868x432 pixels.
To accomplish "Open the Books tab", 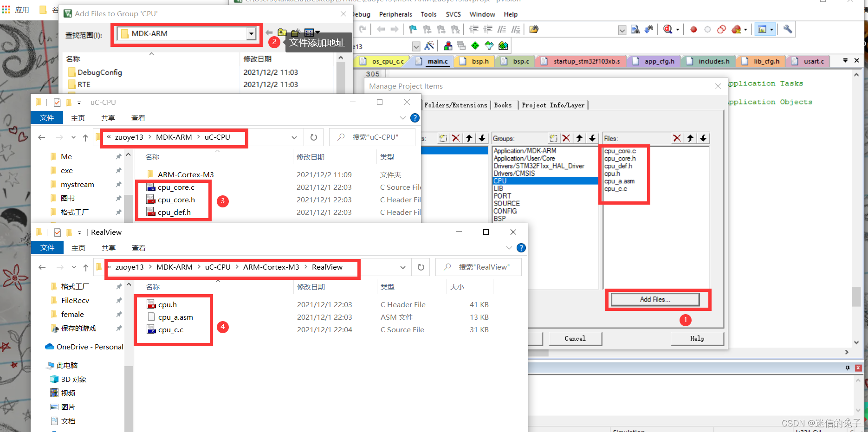I will click(x=503, y=105).
